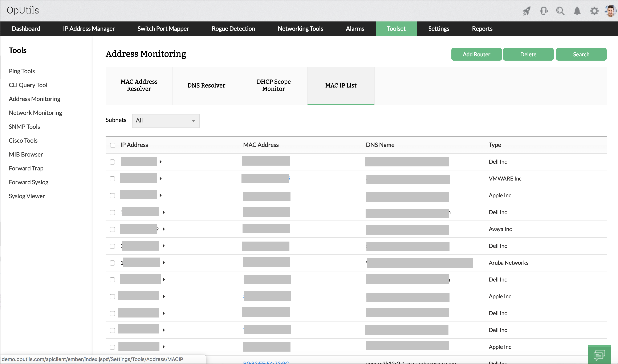The image size is (618, 364).
Task: Open the Subnets dropdown
Action: point(166,121)
